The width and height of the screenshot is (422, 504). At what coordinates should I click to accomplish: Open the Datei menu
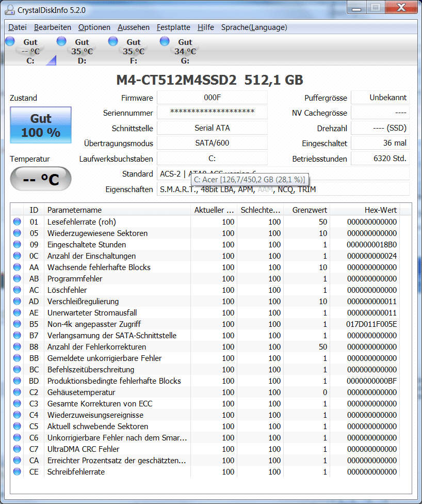click(18, 27)
